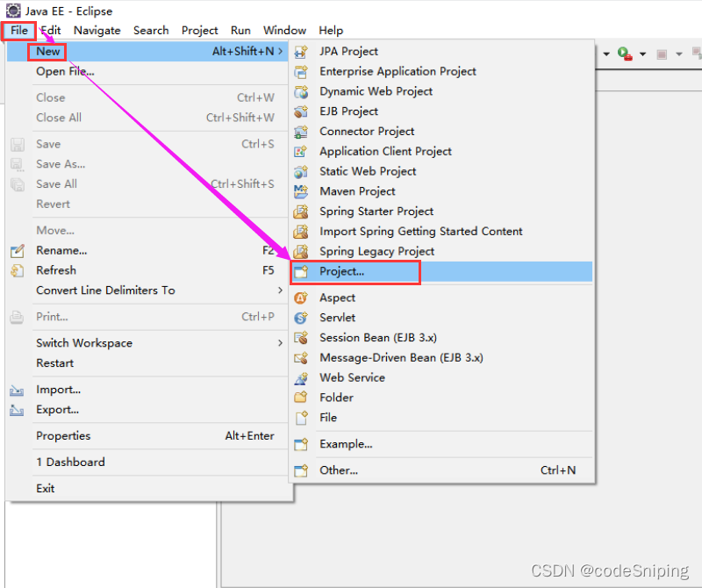This screenshot has width=702, height=588.
Task: Click the Maven Project icon
Action: [x=301, y=191]
